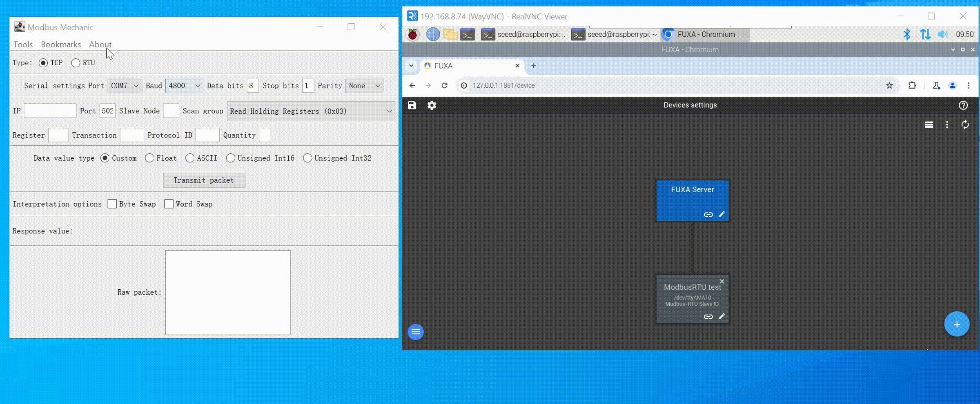980x404 pixels.
Task: Select Float data value type
Action: [149, 158]
